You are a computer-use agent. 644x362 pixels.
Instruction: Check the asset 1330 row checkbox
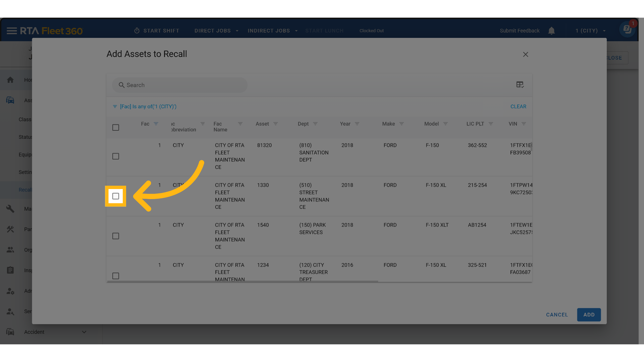coord(116,196)
